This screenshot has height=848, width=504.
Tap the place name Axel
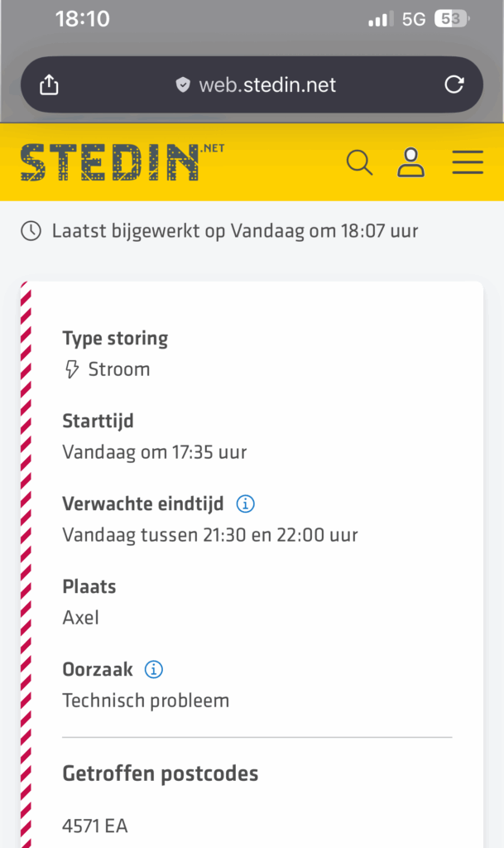coord(80,618)
